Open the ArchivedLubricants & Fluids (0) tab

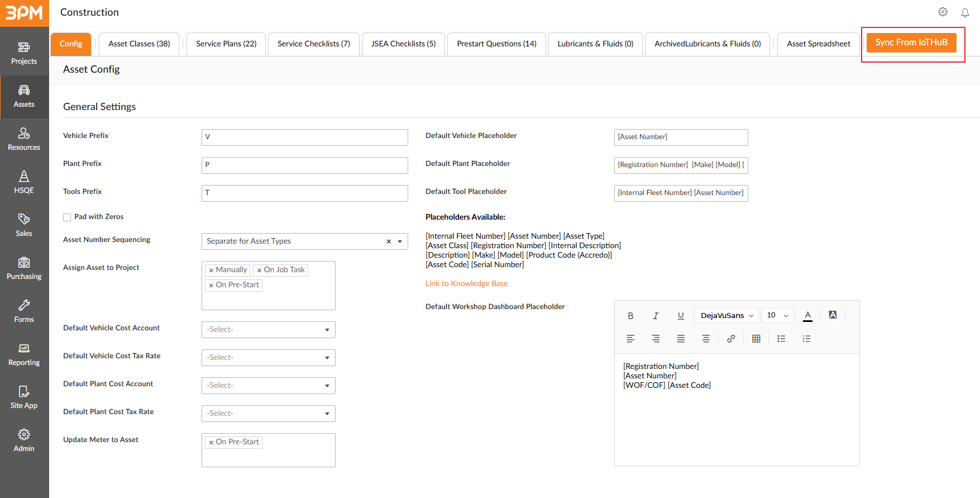tap(707, 44)
